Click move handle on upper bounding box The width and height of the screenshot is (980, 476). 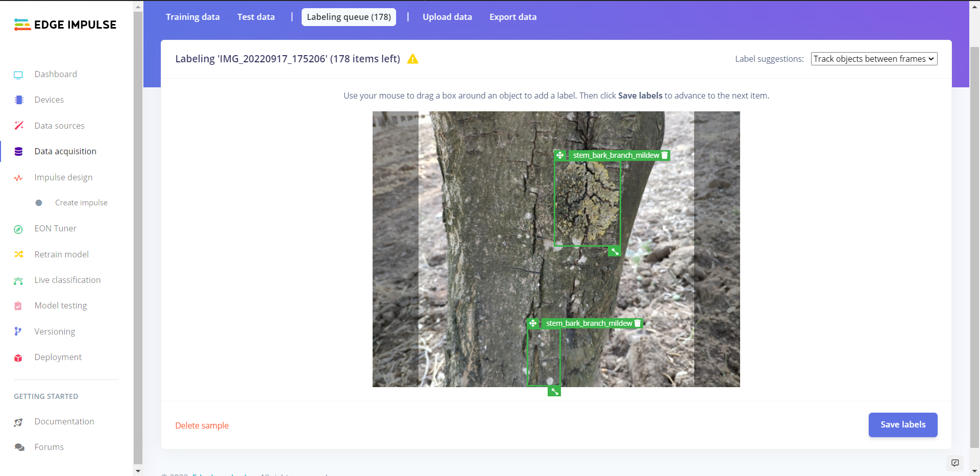coord(560,155)
